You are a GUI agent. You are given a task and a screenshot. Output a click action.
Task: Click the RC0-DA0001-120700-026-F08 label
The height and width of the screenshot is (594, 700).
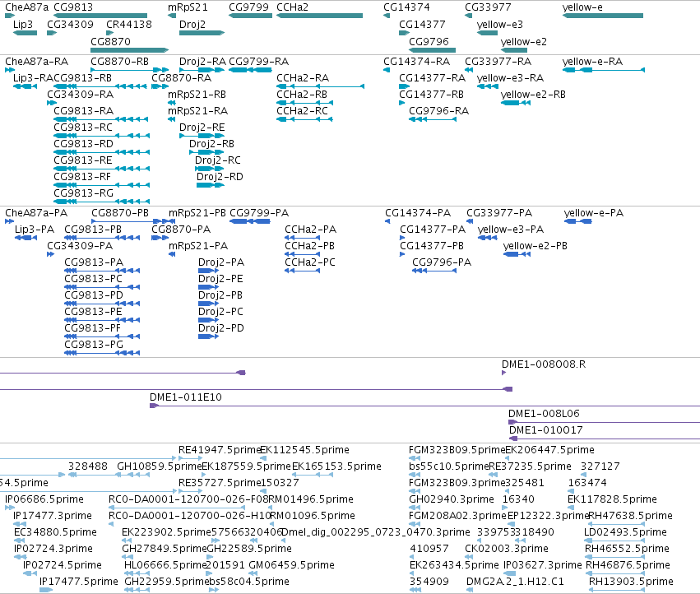pos(188,499)
